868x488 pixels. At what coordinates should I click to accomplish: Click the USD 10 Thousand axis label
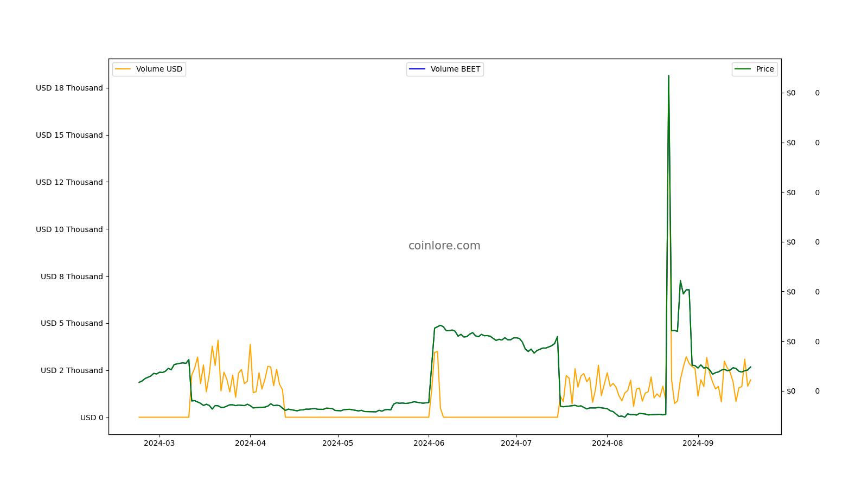pos(69,229)
